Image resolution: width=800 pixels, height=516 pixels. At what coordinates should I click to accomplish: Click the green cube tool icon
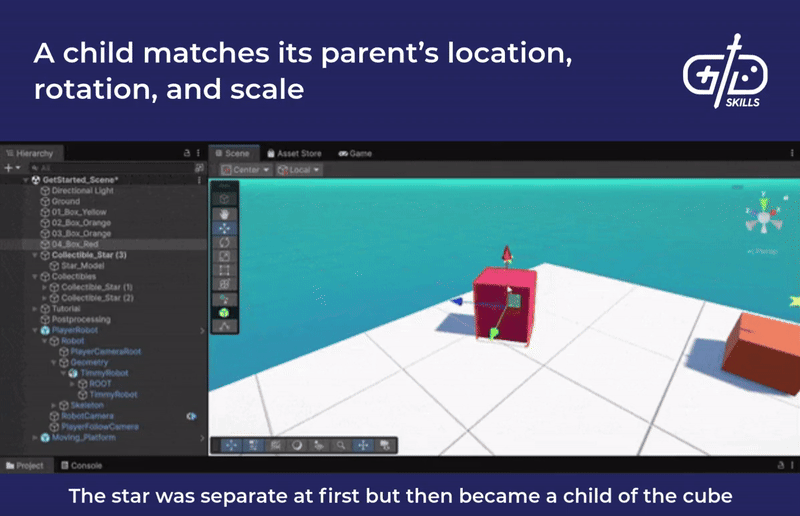pyautogui.click(x=224, y=313)
